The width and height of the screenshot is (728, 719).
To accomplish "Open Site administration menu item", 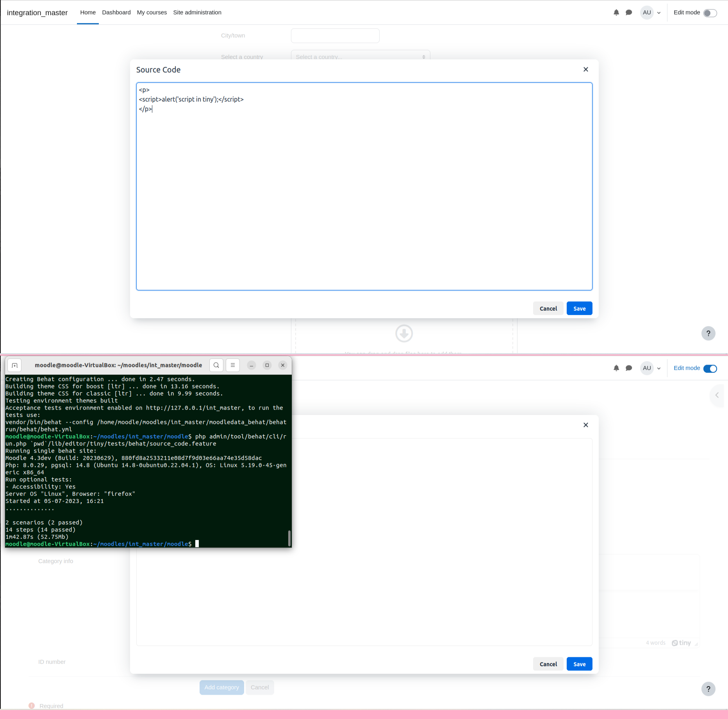I will pyautogui.click(x=197, y=13).
